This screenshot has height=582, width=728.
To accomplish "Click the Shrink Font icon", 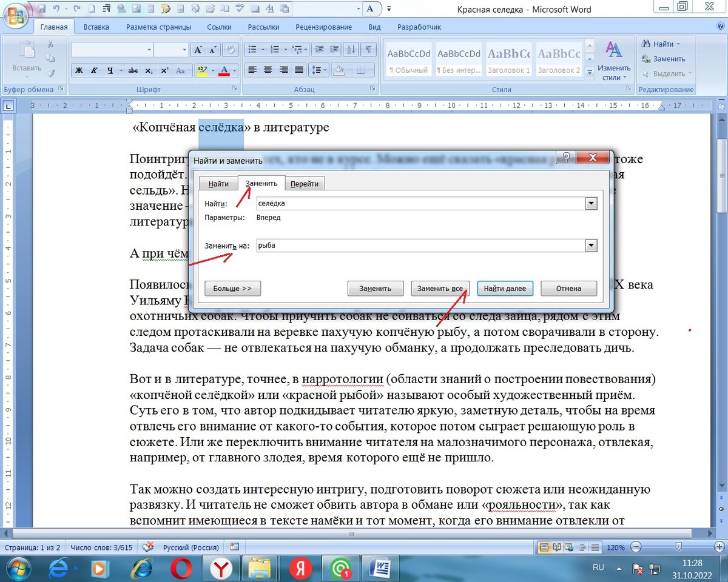I will [x=213, y=50].
